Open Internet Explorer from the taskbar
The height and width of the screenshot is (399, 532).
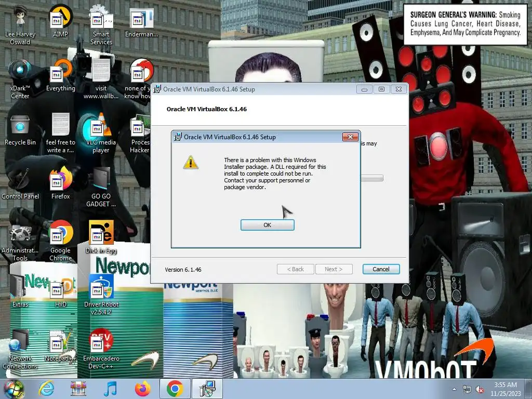(x=46, y=389)
